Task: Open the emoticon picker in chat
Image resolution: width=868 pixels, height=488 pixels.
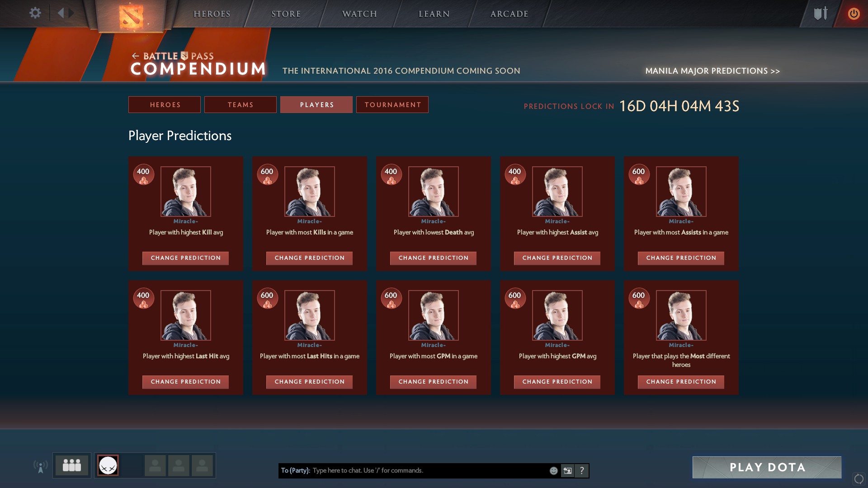Action: (553, 471)
